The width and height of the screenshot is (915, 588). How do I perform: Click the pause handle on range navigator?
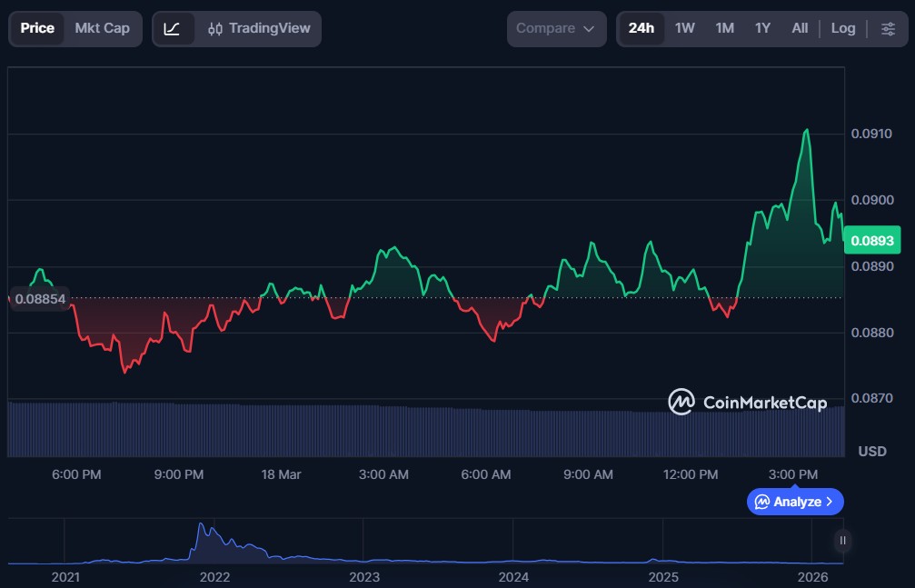coord(842,541)
